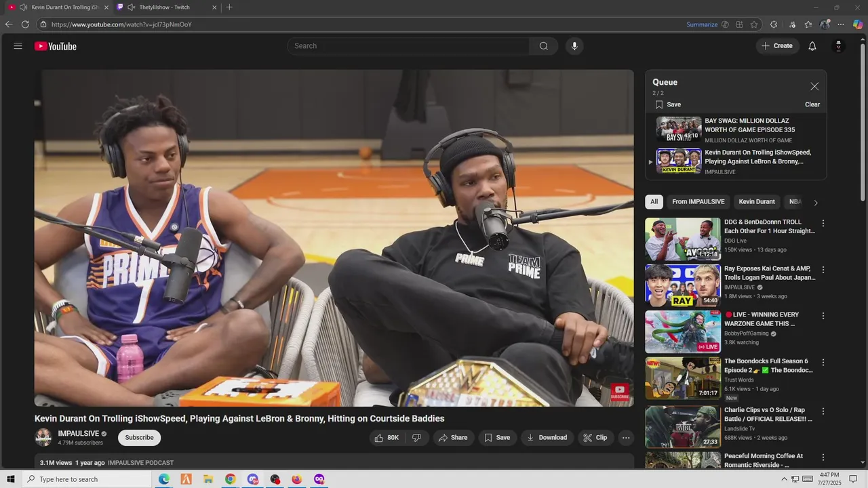Click inside the YouTube search field

(409, 46)
